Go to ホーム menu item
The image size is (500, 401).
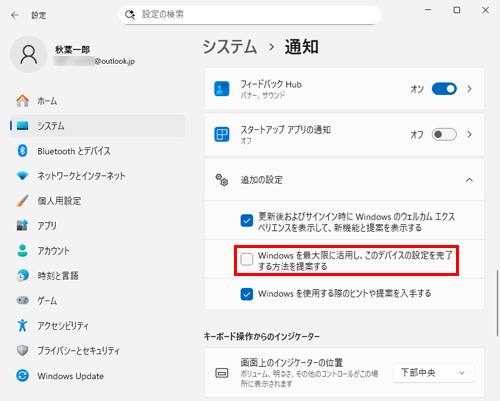coord(47,101)
